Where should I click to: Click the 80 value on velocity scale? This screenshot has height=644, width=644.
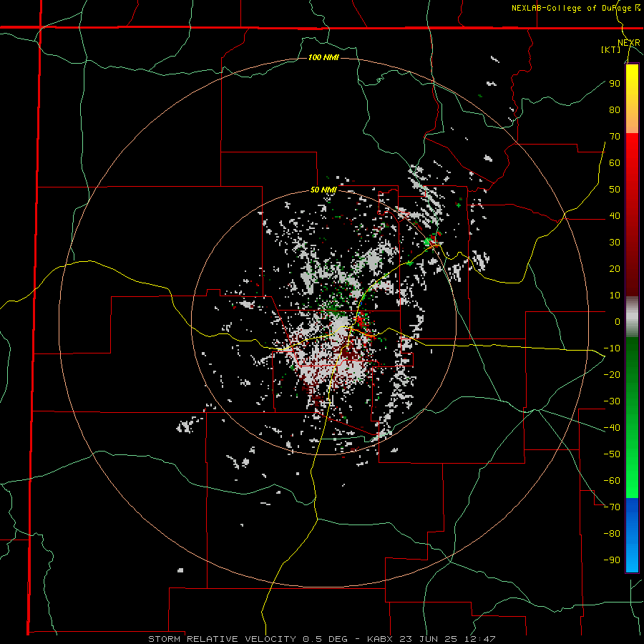tap(615, 109)
